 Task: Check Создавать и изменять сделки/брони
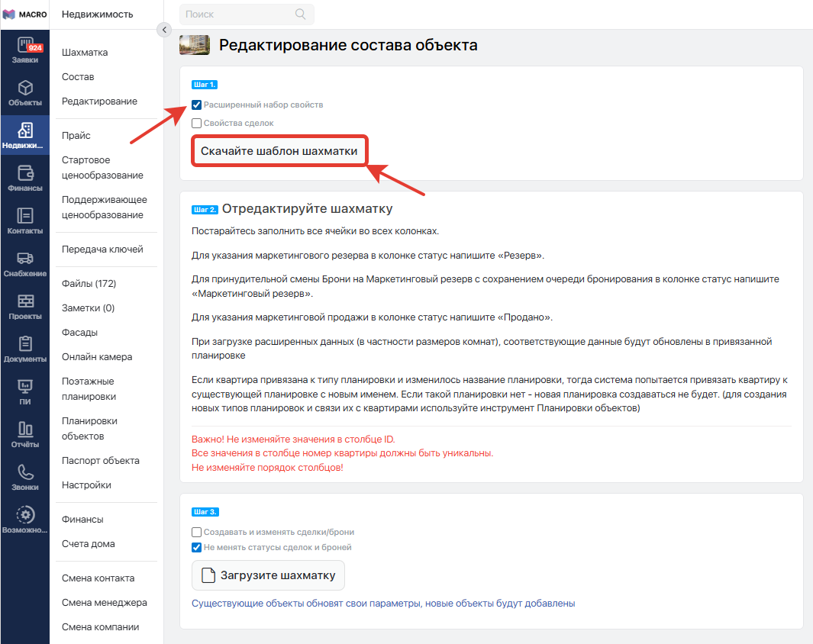196,532
